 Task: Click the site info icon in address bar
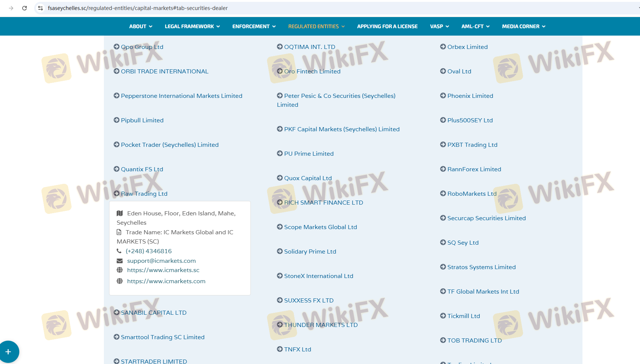click(x=40, y=8)
